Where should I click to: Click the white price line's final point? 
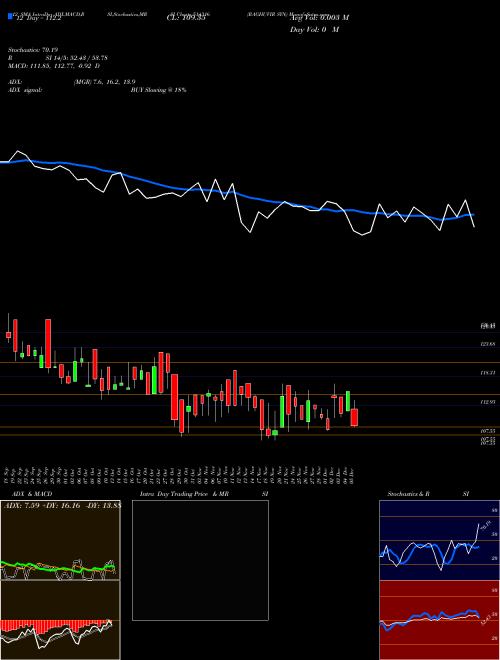(474, 227)
